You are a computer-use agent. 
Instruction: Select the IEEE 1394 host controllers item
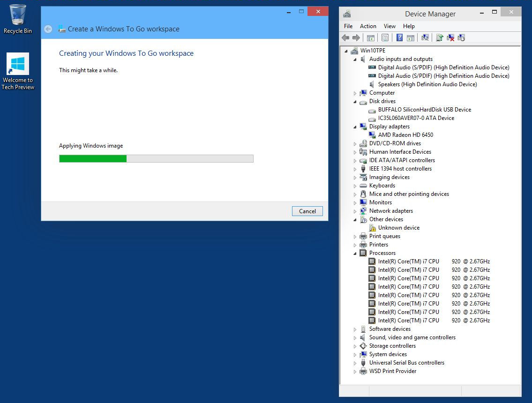(x=400, y=169)
